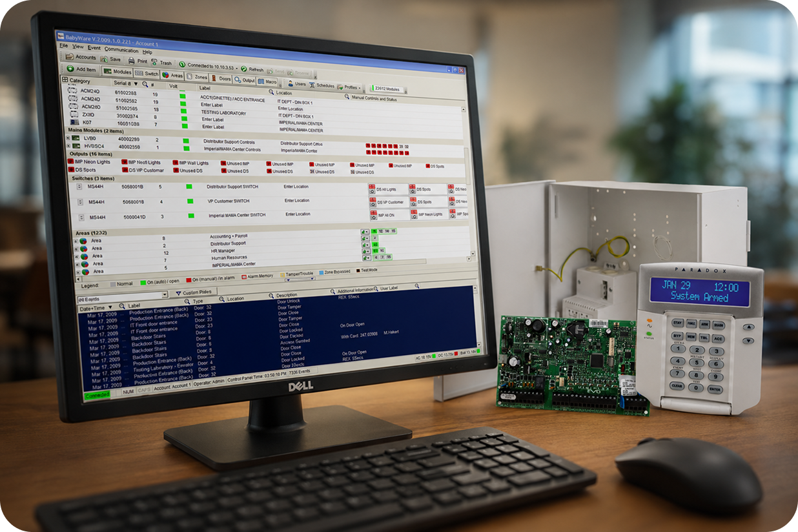This screenshot has width=798, height=532.
Task: Toggle the IMP Neon Lights output
Action: (x=70, y=161)
